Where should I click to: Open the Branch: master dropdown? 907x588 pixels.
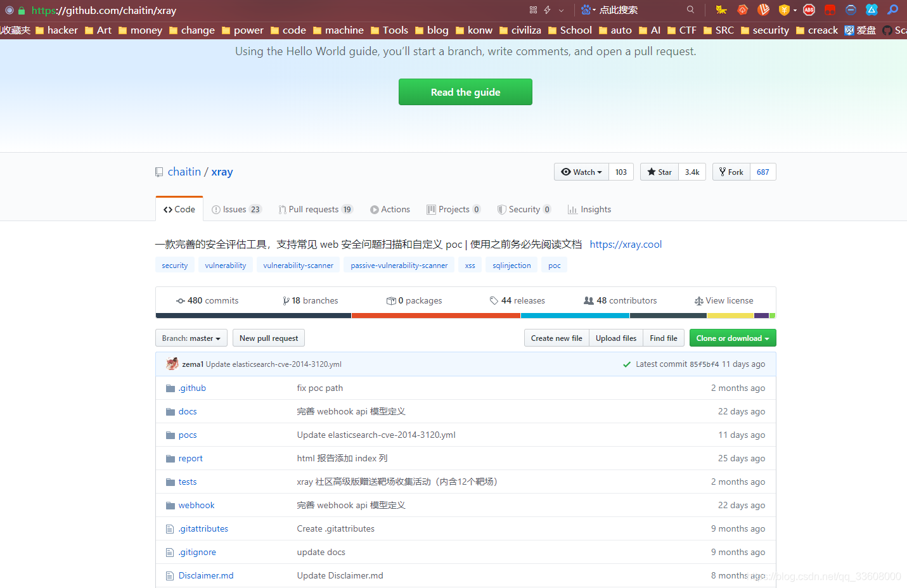(x=191, y=338)
